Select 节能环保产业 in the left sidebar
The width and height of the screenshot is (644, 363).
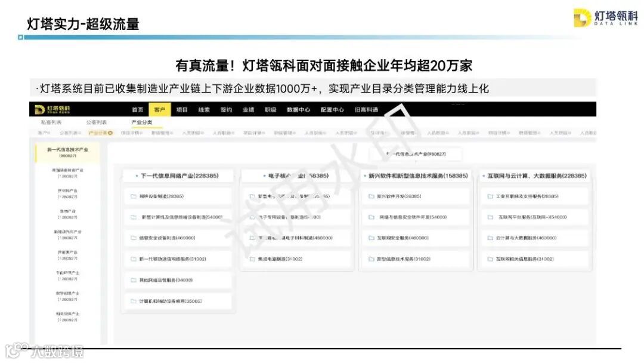pos(68,276)
